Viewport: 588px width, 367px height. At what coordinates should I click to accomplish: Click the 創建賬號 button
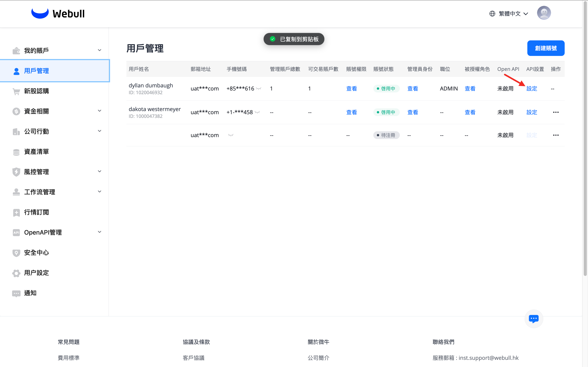[546, 48]
